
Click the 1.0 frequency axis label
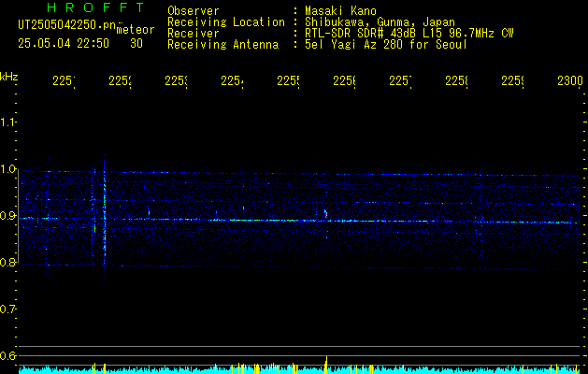tap(7, 169)
